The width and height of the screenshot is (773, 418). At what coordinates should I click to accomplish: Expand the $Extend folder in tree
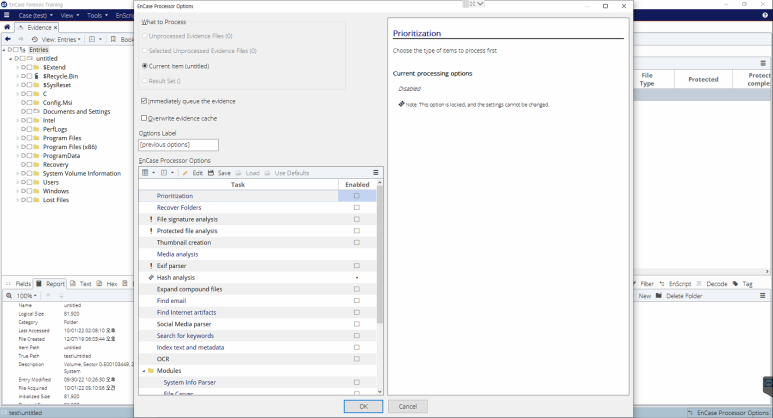18,68
